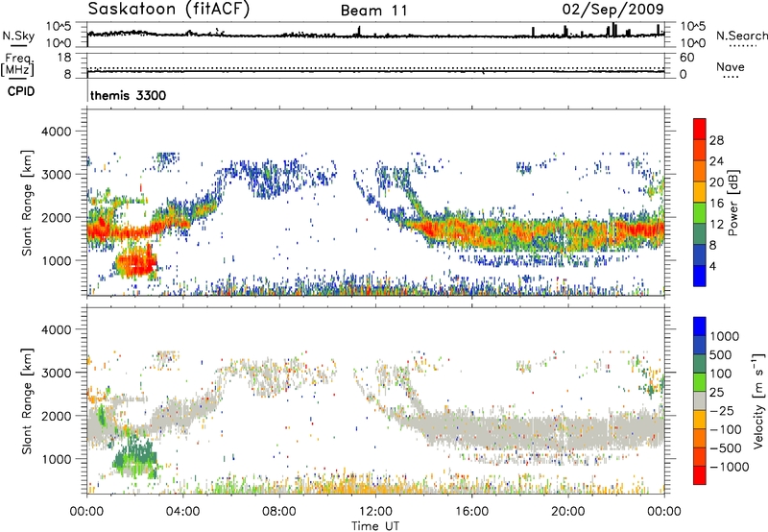This screenshot has width=768, height=532.
Task: Click the 'Time UT' axis title
Action: pyautogui.click(x=375, y=526)
